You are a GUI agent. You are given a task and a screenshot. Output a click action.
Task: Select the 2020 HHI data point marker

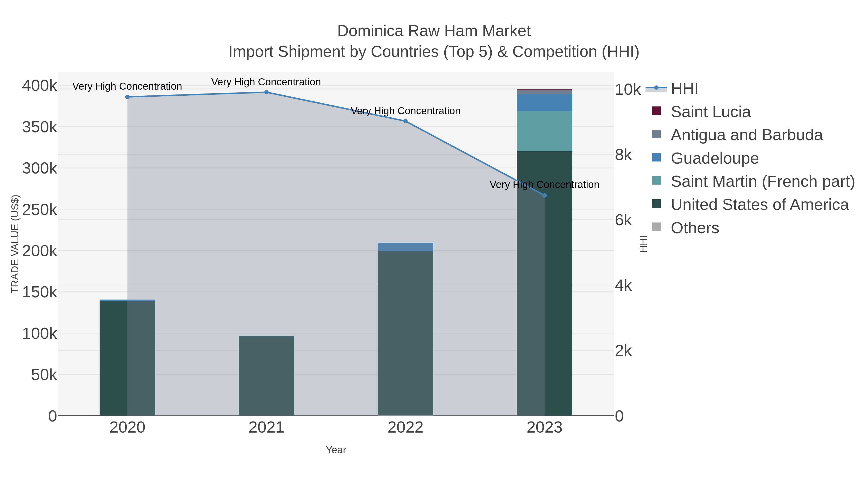click(127, 97)
